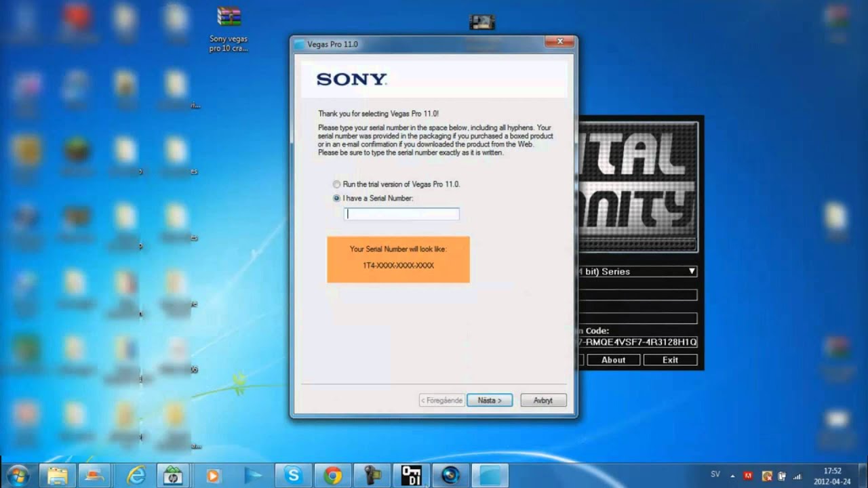Screen dimensions: 868x488
Task: Open the Sony vegas pro 10 archive icon
Action: [229, 29]
